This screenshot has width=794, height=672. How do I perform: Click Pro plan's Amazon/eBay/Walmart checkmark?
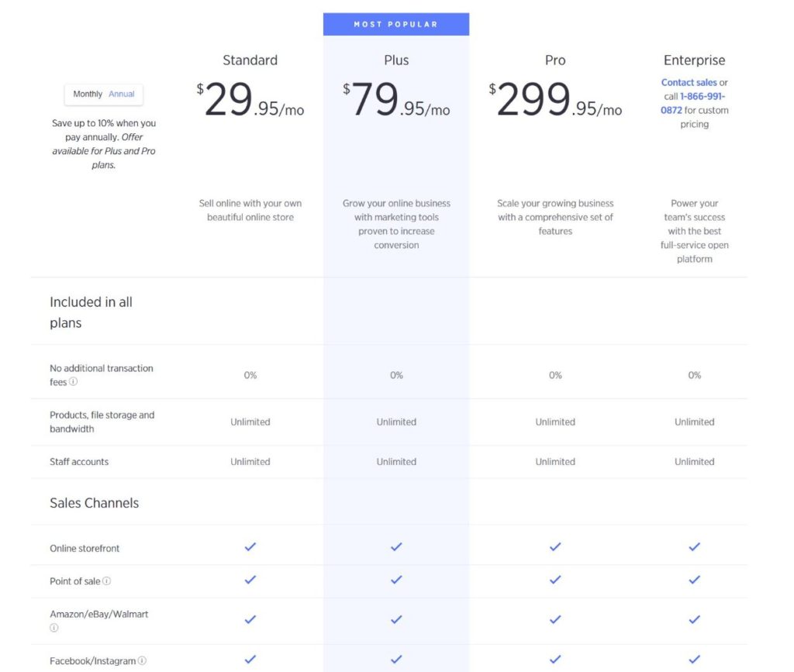555,619
